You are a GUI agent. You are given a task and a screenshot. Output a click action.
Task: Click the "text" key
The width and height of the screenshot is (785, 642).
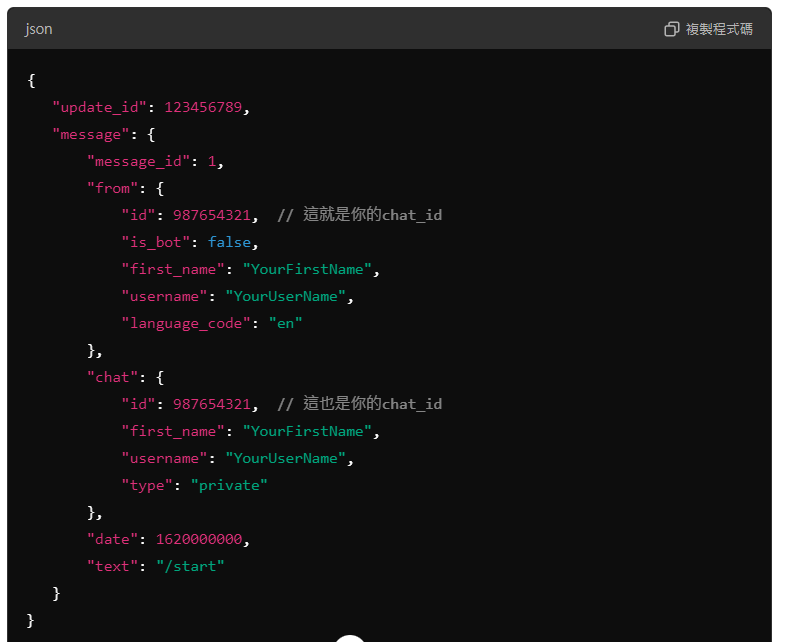112,566
